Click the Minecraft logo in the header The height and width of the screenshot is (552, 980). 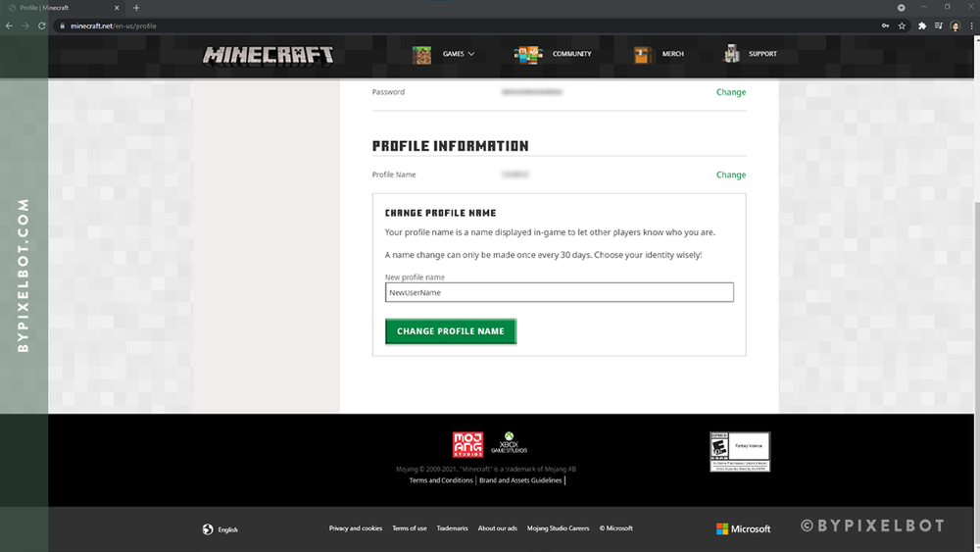pos(268,55)
